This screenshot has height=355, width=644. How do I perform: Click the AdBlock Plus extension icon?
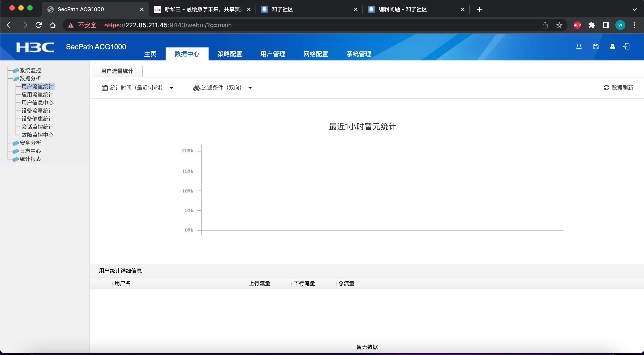pos(577,25)
